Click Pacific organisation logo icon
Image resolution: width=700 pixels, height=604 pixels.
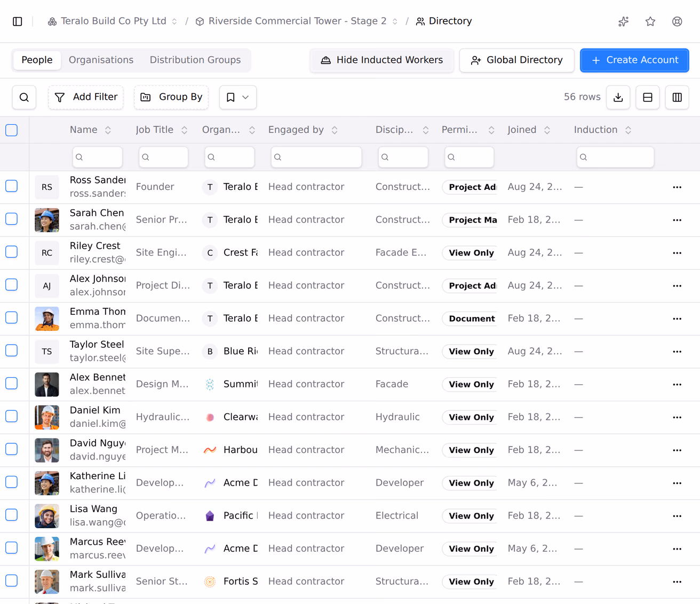pyautogui.click(x=210, y=516)
